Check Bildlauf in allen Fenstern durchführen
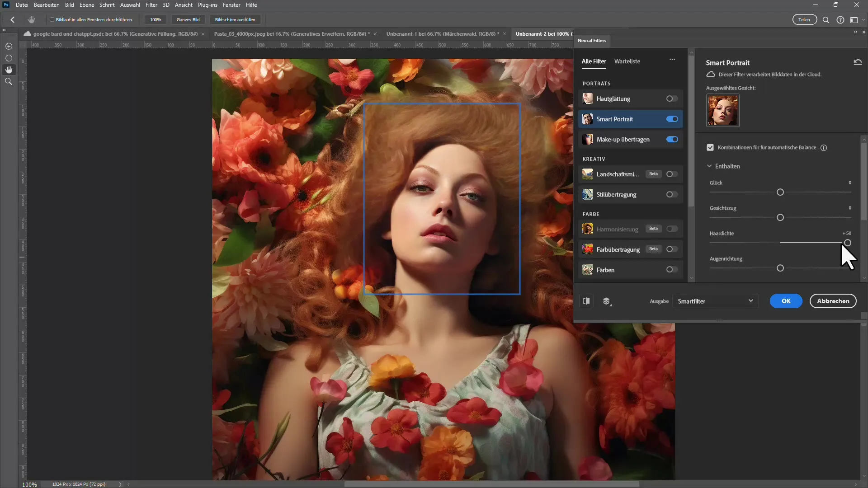The width and height of the screenshot is (868, 488). coord(52,20)
